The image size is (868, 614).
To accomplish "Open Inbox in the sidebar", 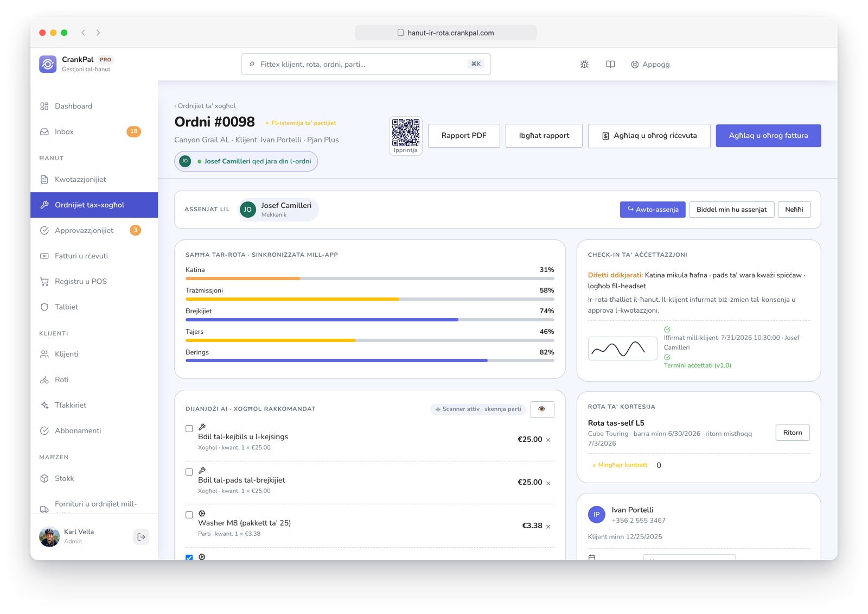I will (x=94, y=131).
